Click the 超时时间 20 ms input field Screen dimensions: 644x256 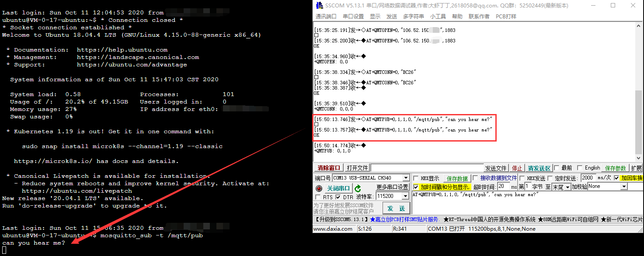[x=504, y=187]
